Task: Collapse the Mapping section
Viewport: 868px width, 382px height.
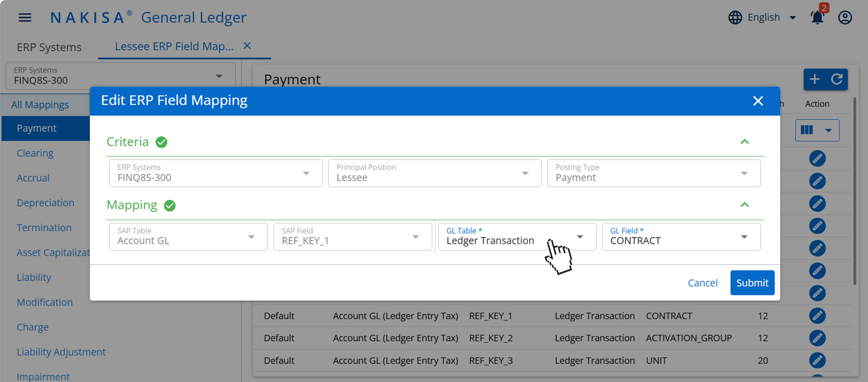Action: point(745,205)
